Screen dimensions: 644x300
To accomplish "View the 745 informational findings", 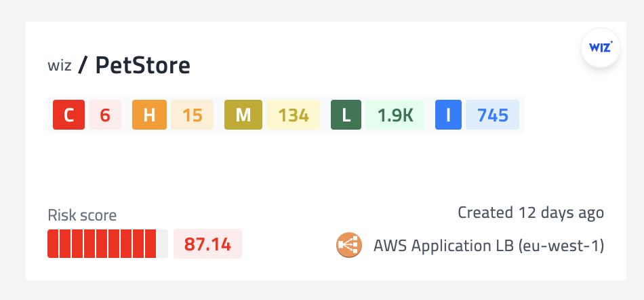I will coord(493,115).
